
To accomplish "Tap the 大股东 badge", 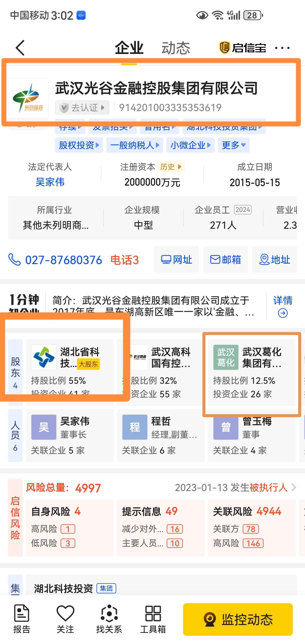I will point(88,364).
